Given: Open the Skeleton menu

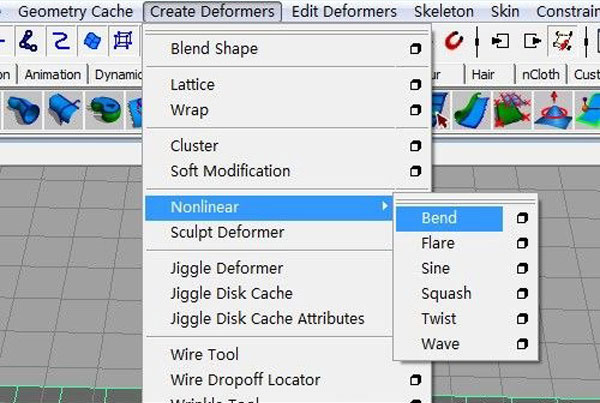Looking at the screenshot, I should pos(443,12).
